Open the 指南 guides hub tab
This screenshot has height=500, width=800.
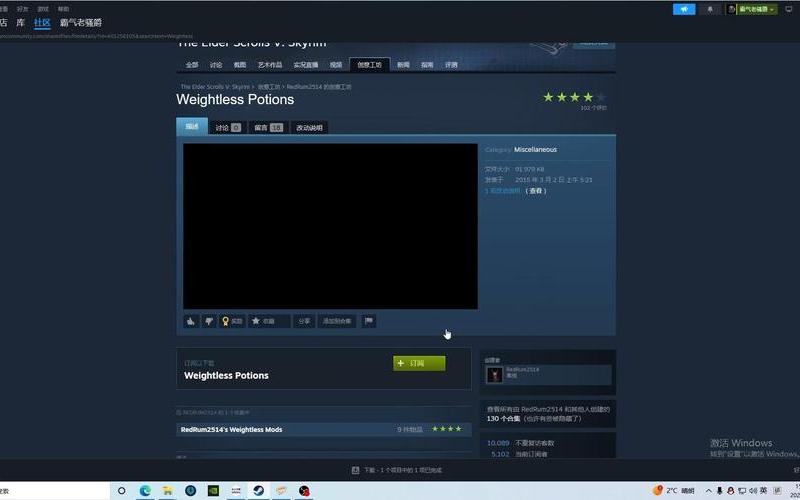click(x=427, y=65)
